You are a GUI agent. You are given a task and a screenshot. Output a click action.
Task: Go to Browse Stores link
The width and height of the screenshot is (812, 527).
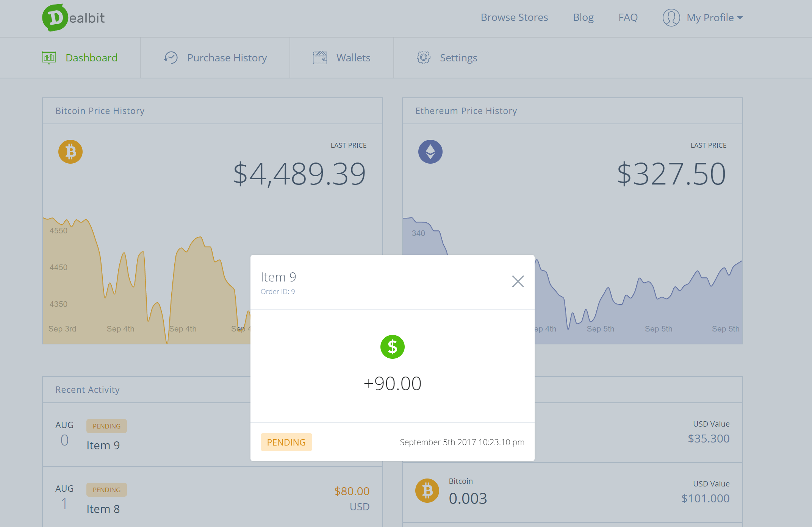point(514,17)
